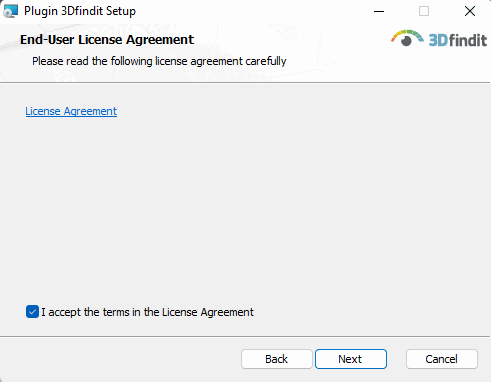Uncheck the accept license terms checkbox
Screen dimensions: 491x382
point(32,312)
